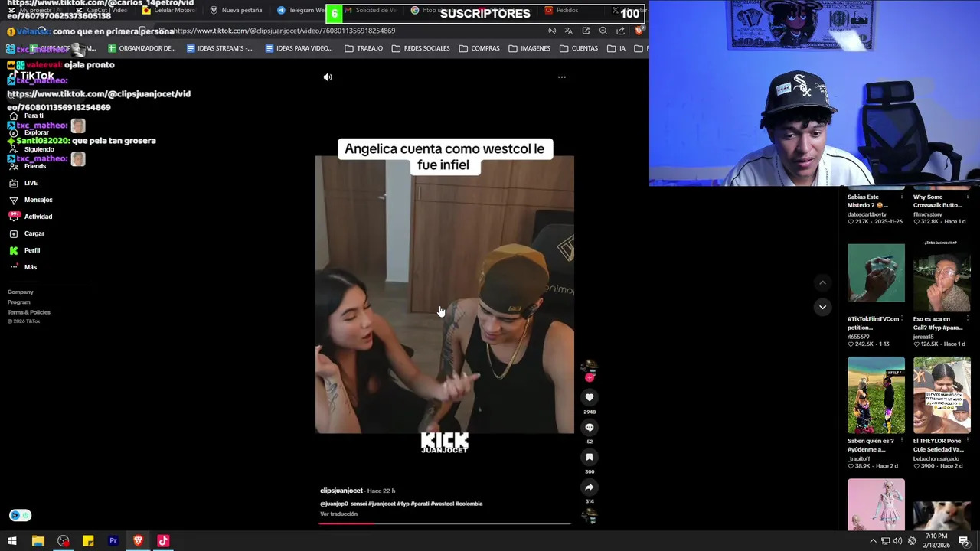The image size is (980, 551).
Task: Bookmark the video with 300 saves
Action: [x=590, y=457]
